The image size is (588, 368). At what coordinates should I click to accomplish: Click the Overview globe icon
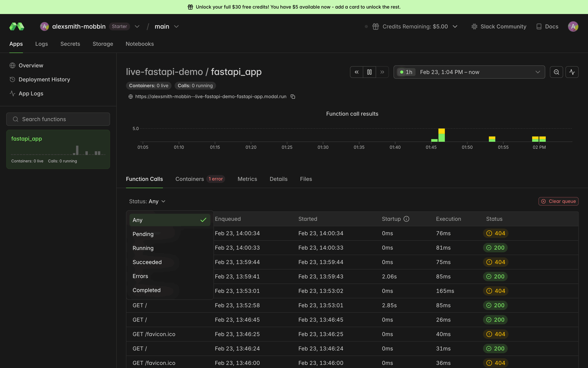[13, 66]
